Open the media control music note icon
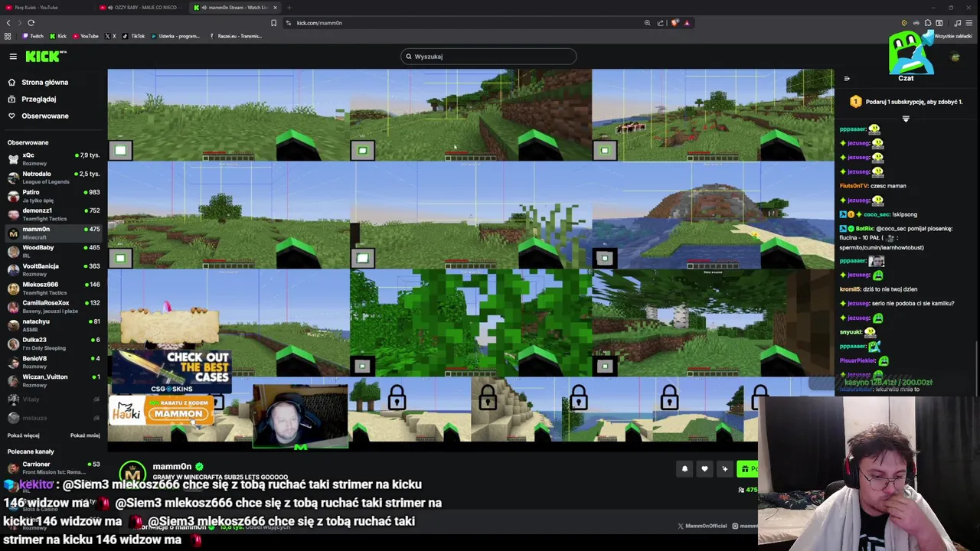This screenshot has height=551, width=980. (958, 23)
